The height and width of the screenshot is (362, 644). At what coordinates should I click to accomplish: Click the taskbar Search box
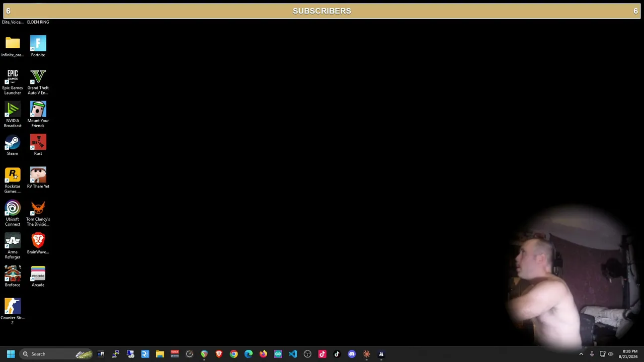click(56, 354)
